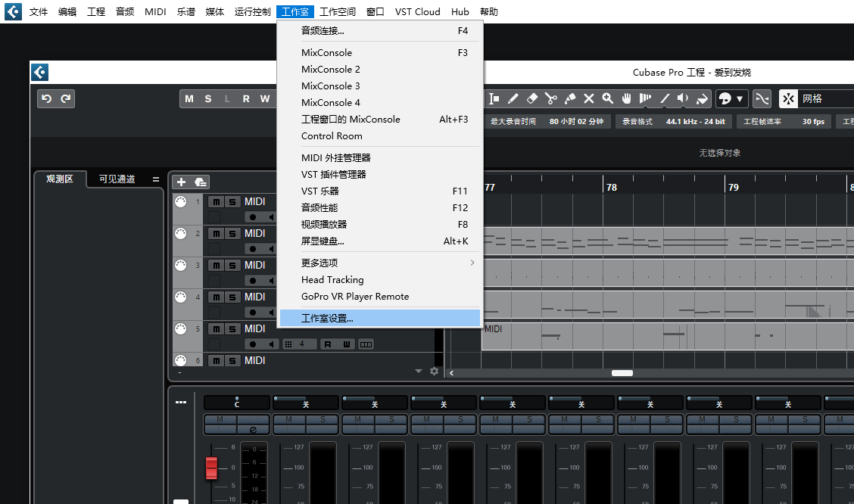Screen dimensions: 854x504
Task: Select the Range Selection tool
Action: click(x=494, y=98)
